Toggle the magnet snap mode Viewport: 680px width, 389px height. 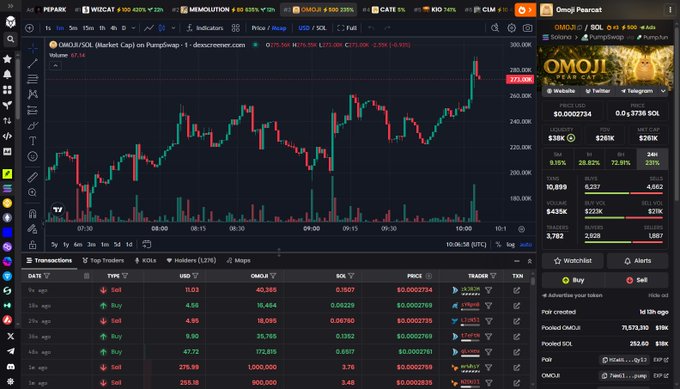pos(33,213)
